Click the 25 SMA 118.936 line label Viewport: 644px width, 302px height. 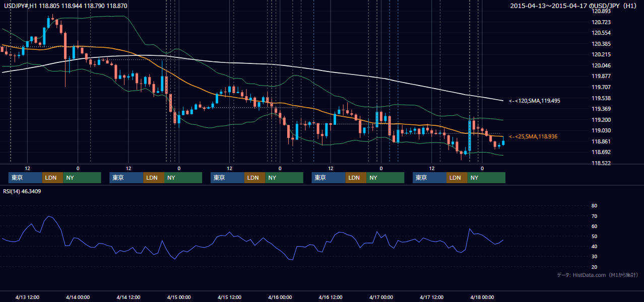point(533,136)
